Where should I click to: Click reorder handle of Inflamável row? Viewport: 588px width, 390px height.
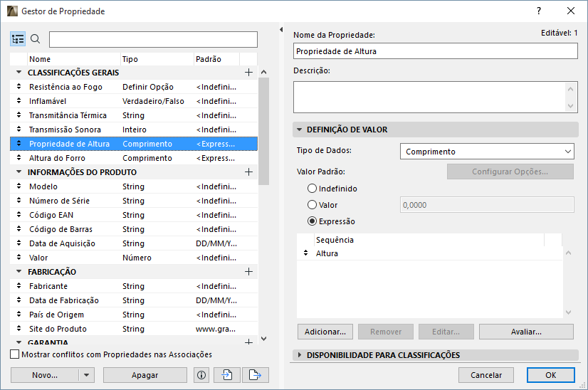tap(19, 101)
